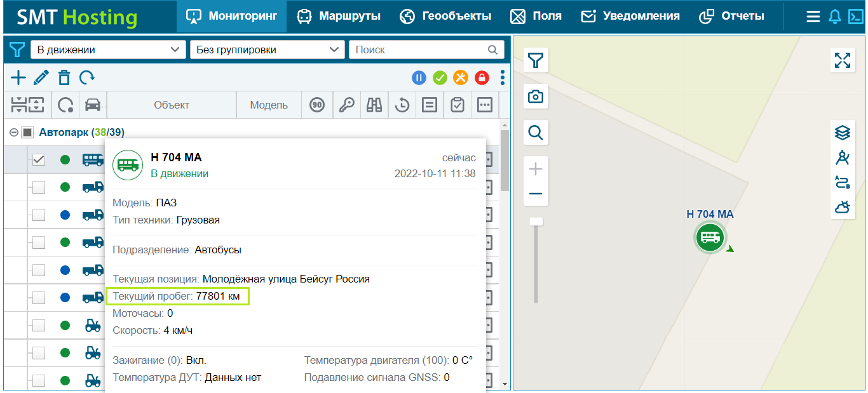
Task: Switch to the Маршруты tab
Action: point(339,17)
